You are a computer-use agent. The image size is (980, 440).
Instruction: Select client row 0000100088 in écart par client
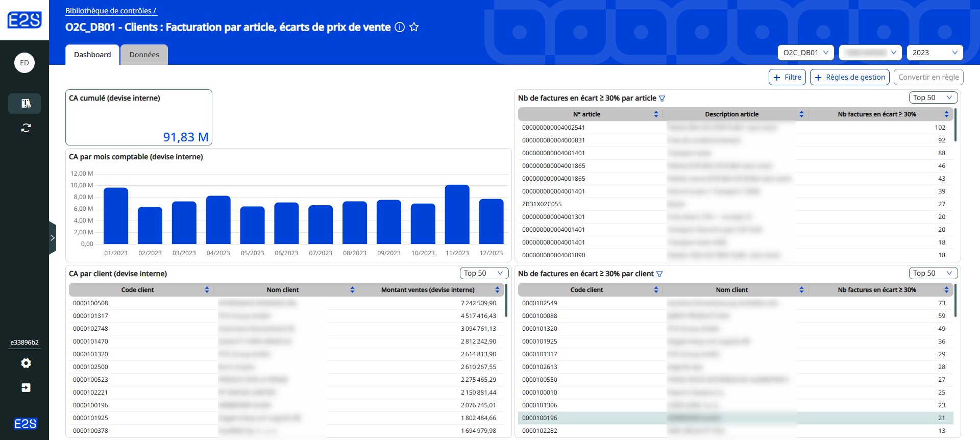pos(736,316)
